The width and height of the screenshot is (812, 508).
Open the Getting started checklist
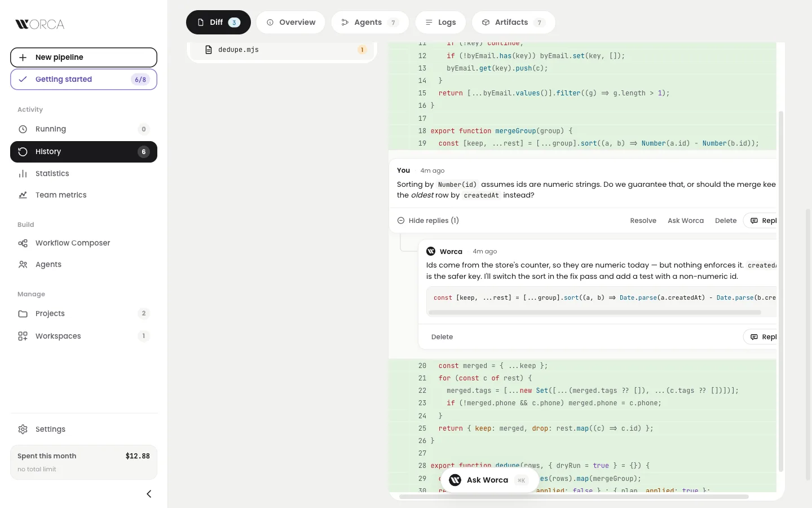point(83,80)
